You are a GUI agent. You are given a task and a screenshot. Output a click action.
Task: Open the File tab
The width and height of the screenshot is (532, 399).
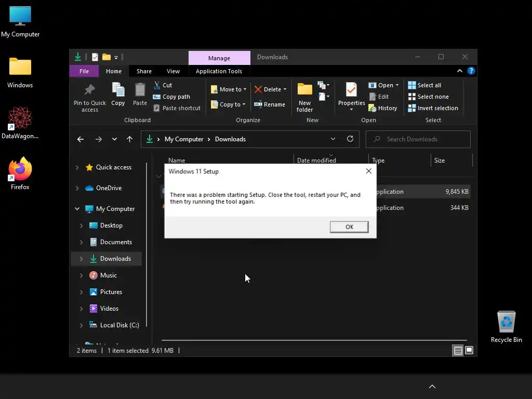[84, 71]
